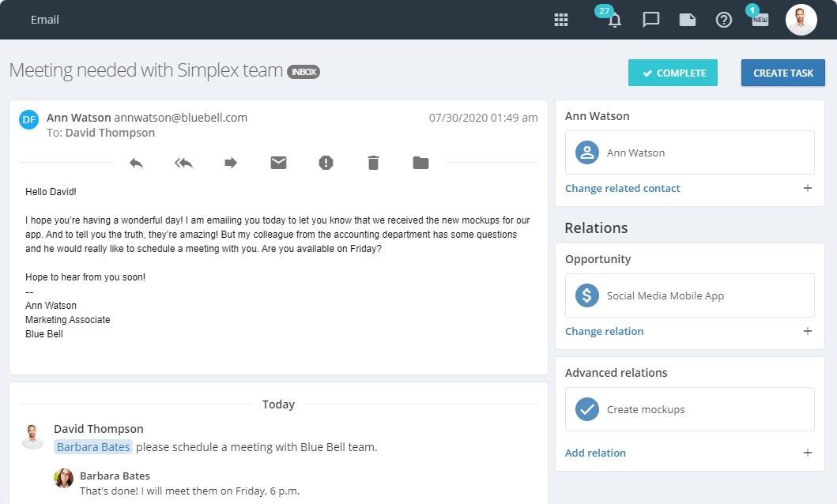
Task: Click the INBOX label badge
Action: (x=304, y=71)
